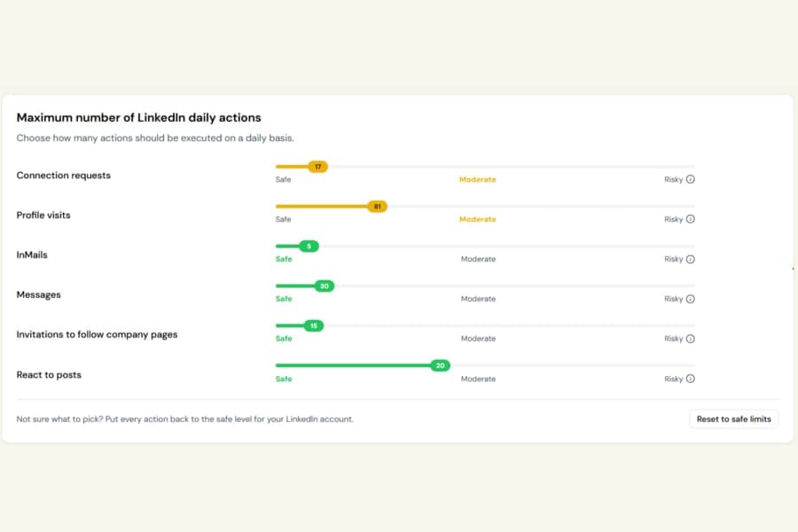
Task: Click the Moderate label under React to posts slider
Action: (x=479, y=379)
